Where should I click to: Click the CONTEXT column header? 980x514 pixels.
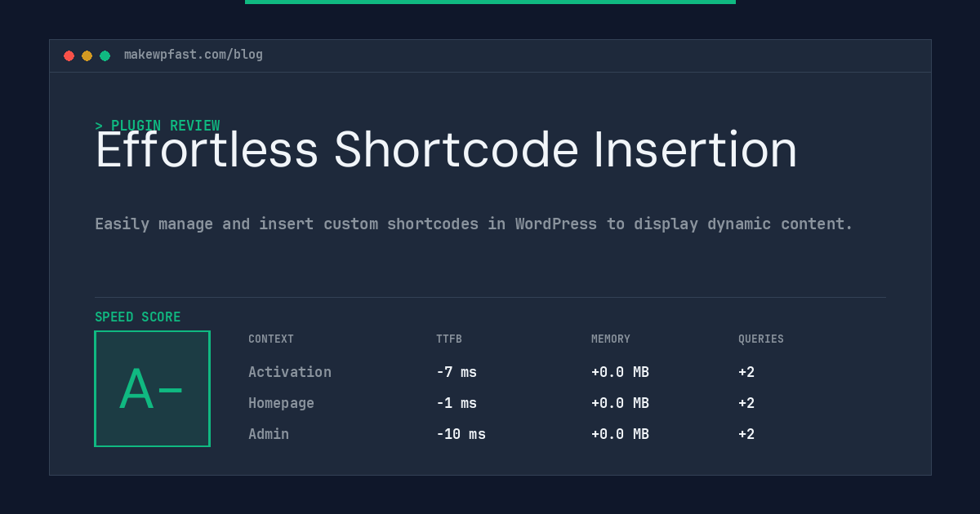click(271, 339)
